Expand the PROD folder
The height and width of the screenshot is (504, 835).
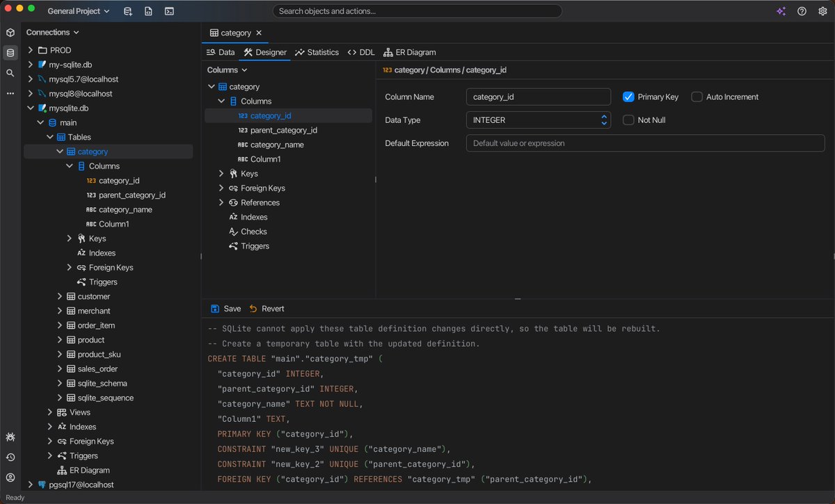[31, 50]
